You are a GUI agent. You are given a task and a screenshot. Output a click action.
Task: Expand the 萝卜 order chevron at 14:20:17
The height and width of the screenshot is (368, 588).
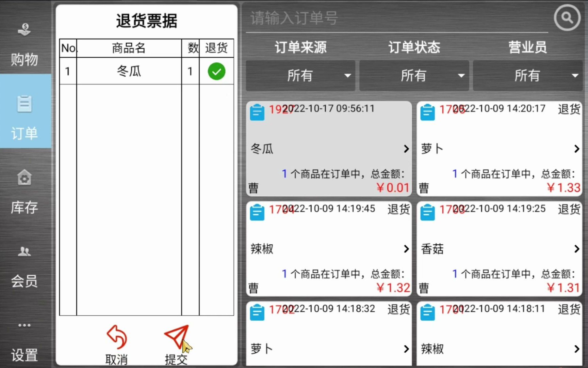(576, 149)
